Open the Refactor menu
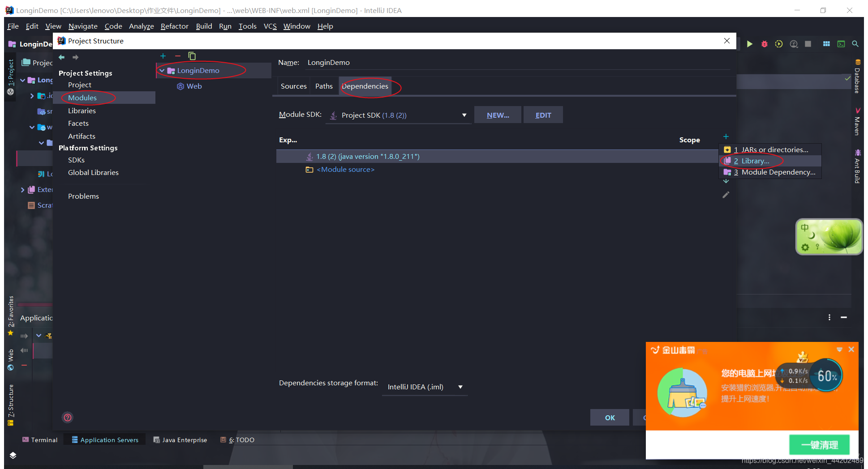This screenshot has width=868, height=469. (x=175, y=26)
